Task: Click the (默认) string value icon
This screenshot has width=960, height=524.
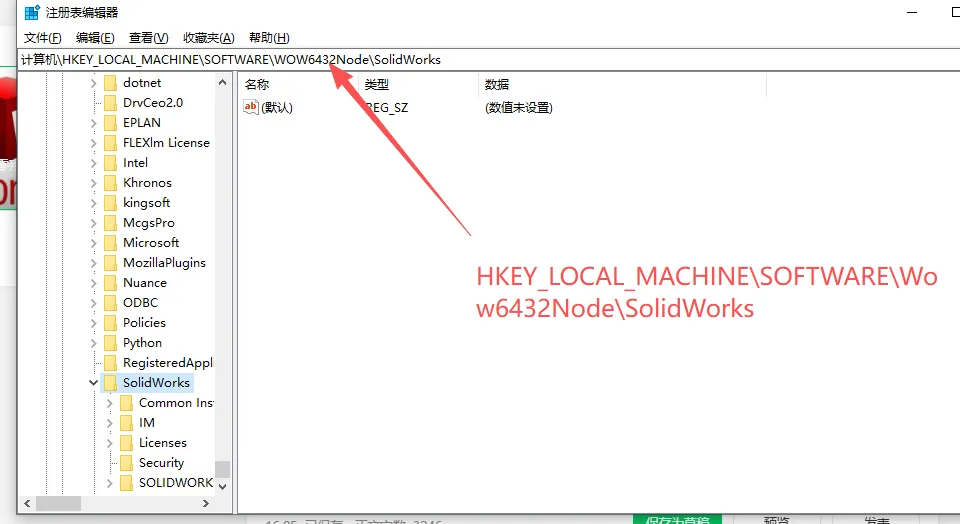Action: 251,107
